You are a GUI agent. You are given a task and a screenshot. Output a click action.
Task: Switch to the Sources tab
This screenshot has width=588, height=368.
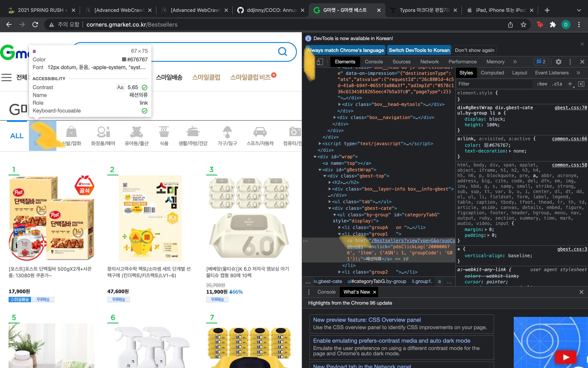pyautogui.click(x=401, y=62)
